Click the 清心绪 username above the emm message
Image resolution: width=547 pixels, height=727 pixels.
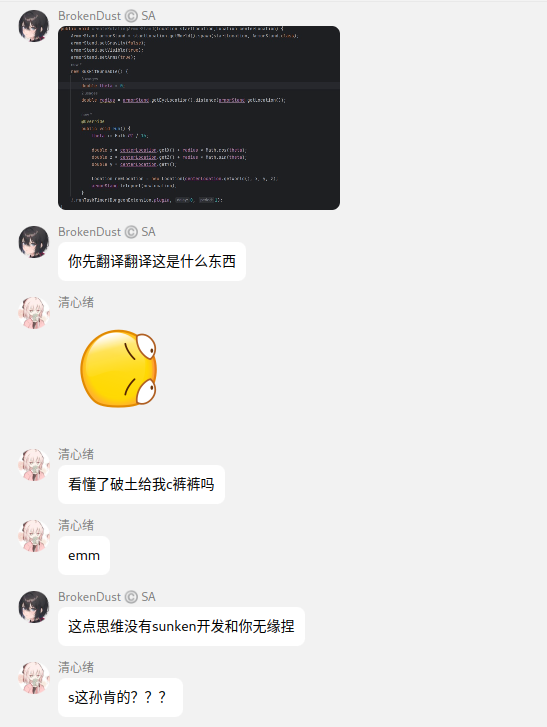pos(76,526)
